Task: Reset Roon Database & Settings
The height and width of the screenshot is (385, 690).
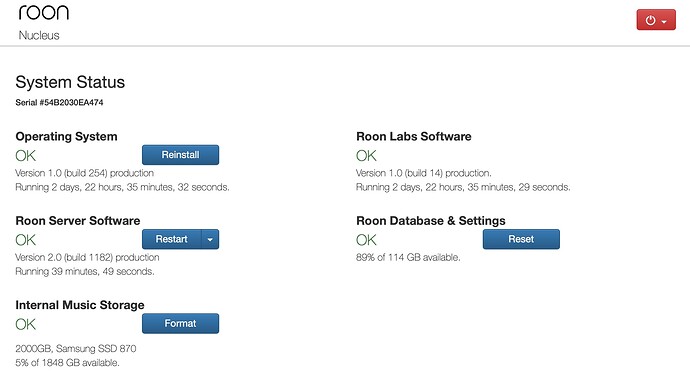Action: click(x=521, y=239)
